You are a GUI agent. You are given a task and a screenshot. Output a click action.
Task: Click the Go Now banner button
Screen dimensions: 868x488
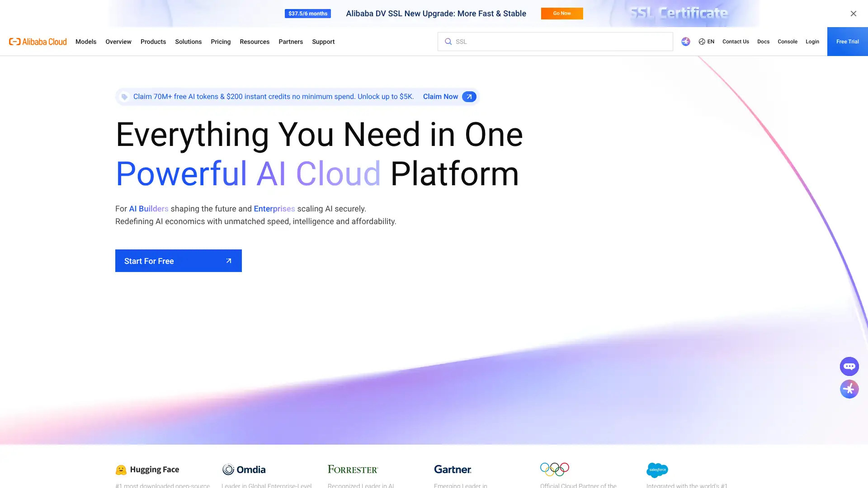[x=562, y=14]
